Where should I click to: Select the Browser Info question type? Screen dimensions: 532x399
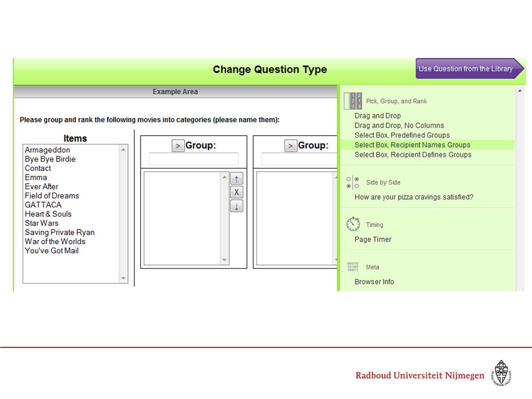(x=374, y=282)
